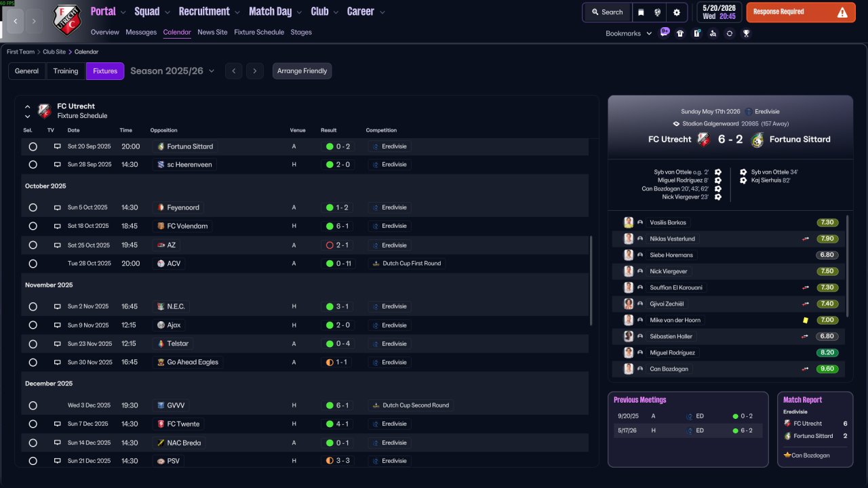Open the 6 - 1 FC Volendam result
This screenshot has height=488, width=868.
point(338,226)
